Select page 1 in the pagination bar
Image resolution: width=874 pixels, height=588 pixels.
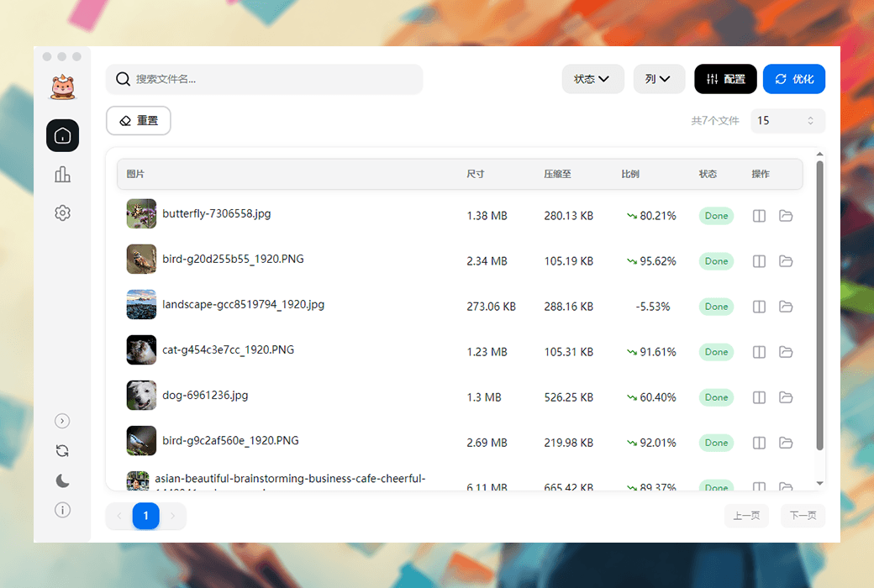click(145, 516)
